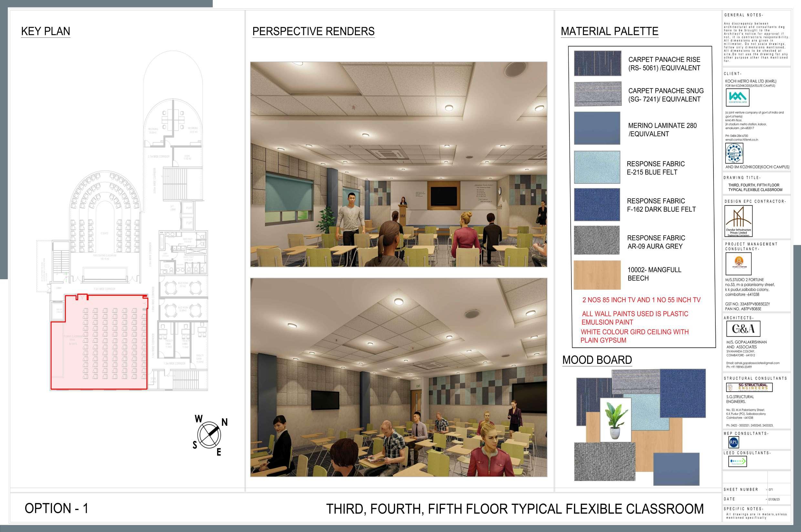This screenshot has width=801, height=532.
Task: Click the potted plant image in mood board
Action: (616, 420)
